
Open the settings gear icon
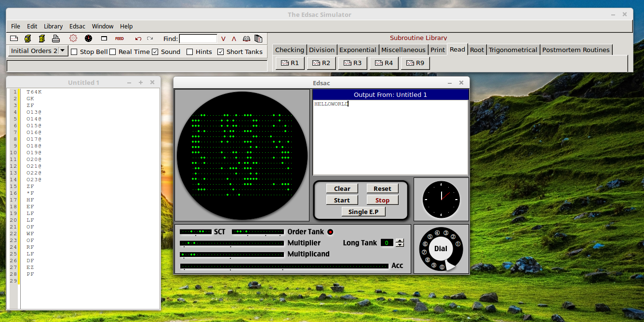click(73, 39)
